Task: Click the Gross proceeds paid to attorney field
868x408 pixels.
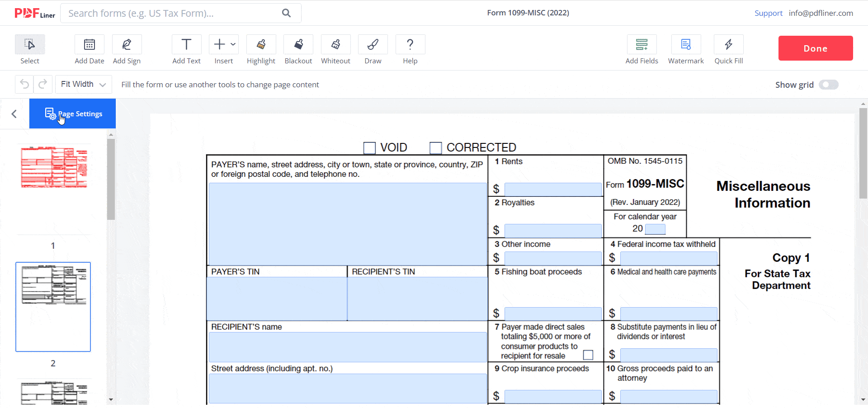Action: pyautogui.click(x=669, y=396)
